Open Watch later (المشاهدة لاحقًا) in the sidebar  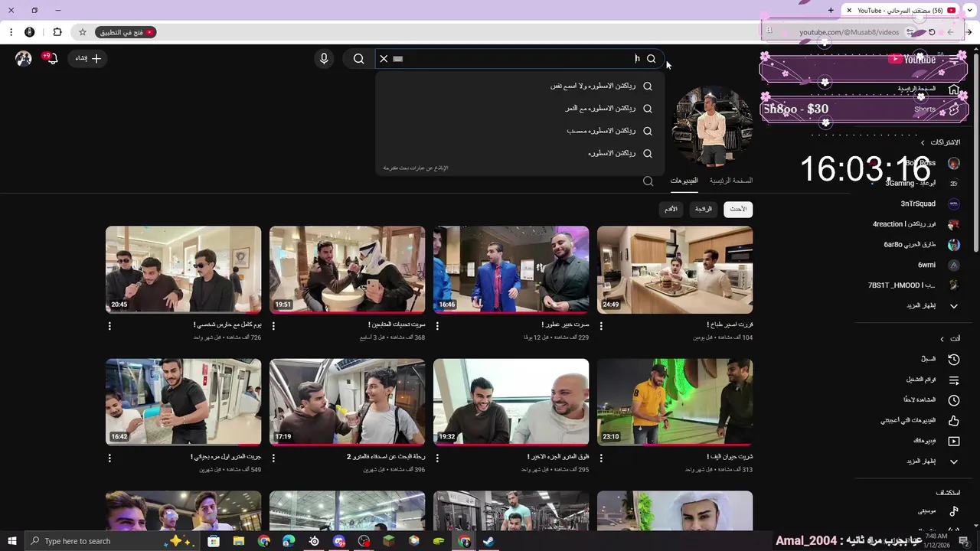point(931,400)
